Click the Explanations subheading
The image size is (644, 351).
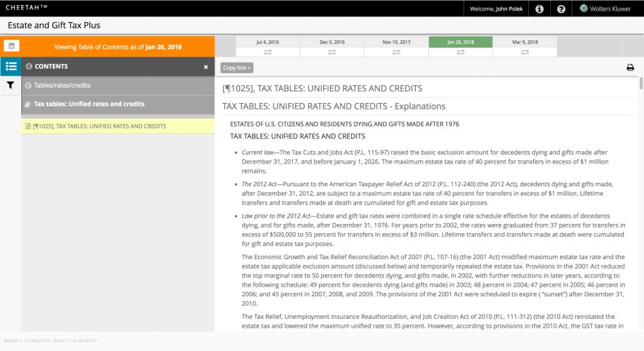tap(334, 106)
